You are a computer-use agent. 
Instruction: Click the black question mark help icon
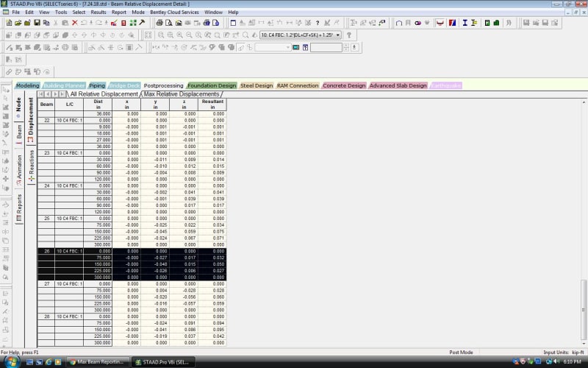click(x=318, y=23)
